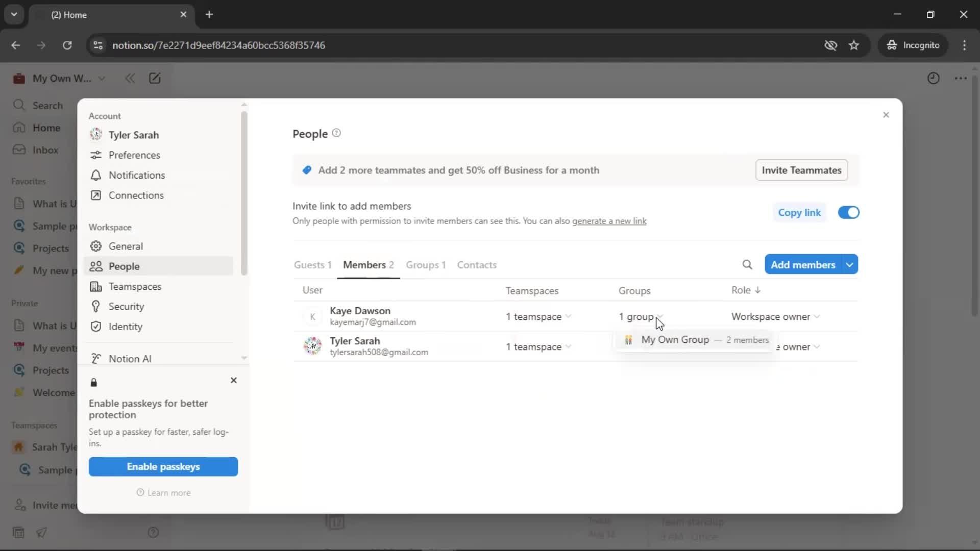The width and height of the screenshot is (980, 551).
Task: Click the Incognito indicator
Action: point(913,45)
